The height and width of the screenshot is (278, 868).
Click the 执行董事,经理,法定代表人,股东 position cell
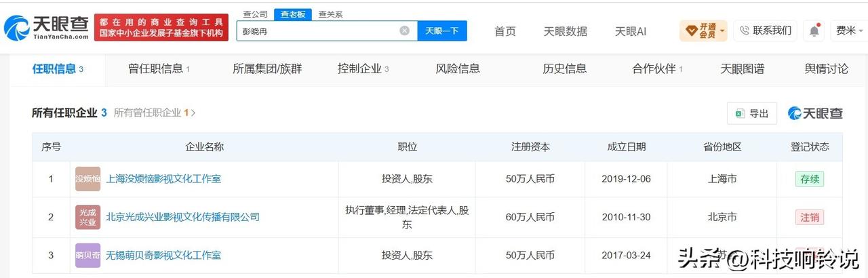click(x=407, y=217)
